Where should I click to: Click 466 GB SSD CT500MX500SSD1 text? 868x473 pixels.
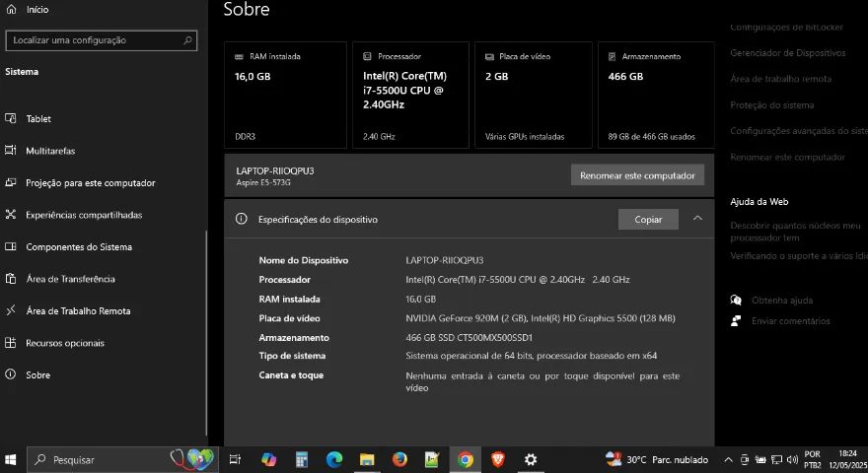coord(469,337)
